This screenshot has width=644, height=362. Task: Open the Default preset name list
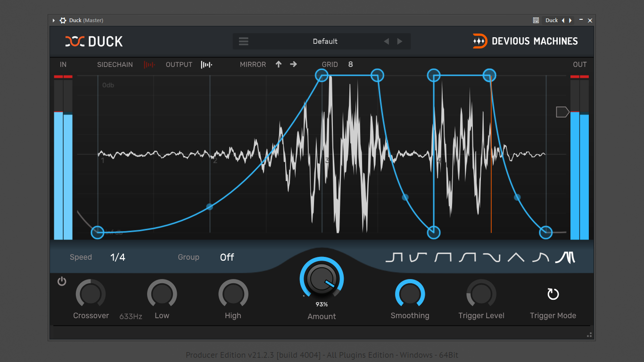(325, 41)
